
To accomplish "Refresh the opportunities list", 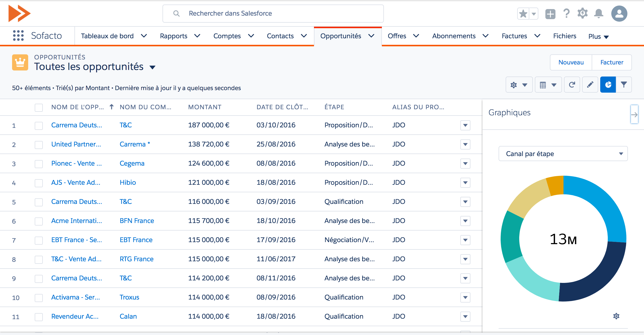I will coord(572,85).
